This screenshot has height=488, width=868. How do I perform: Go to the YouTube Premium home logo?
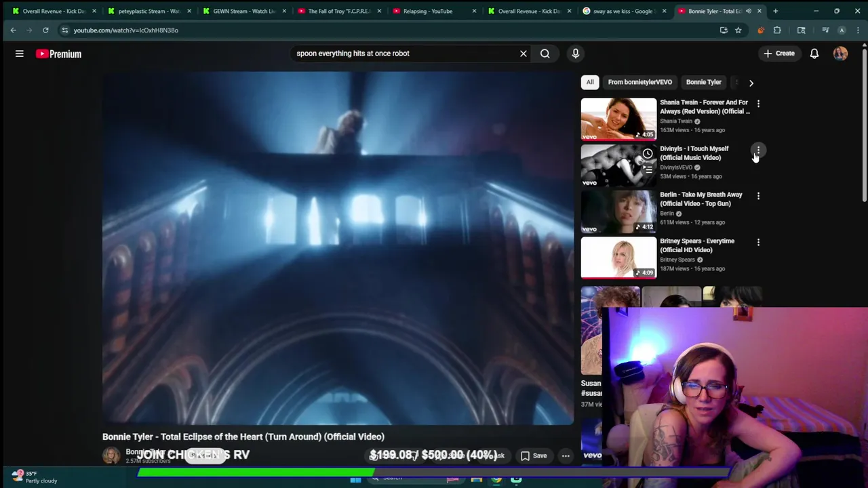point(59,54)
